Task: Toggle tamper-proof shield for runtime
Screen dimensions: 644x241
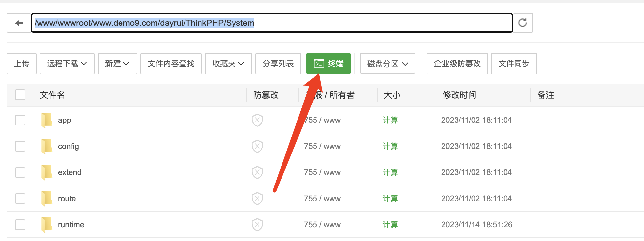Action: click(x=257, y=225)
